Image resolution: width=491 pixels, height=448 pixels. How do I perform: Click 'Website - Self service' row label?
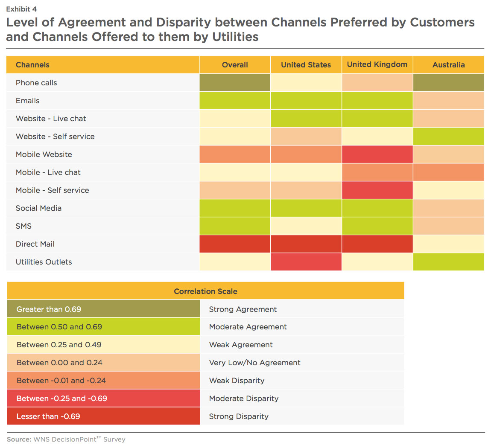coord(55,137)
